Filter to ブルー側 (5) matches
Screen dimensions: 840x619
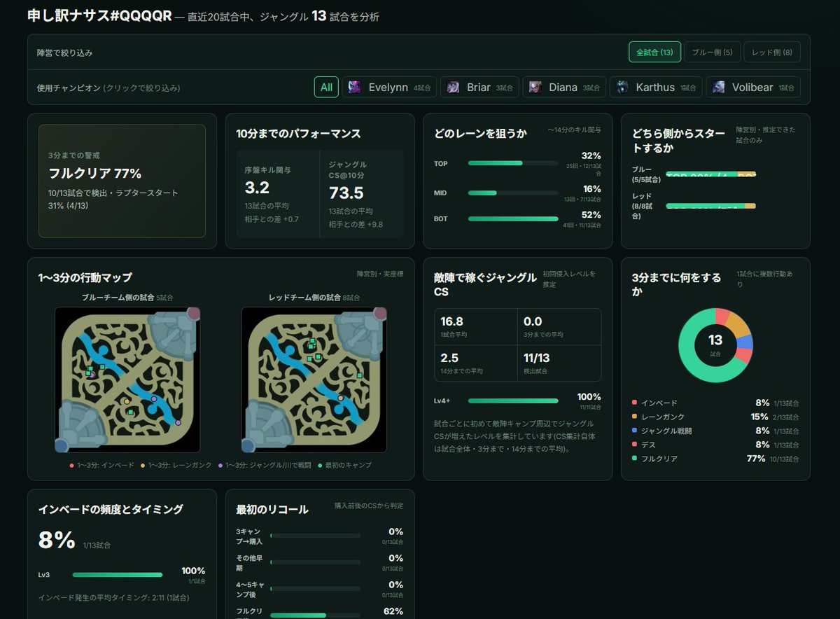pos(712,52)
